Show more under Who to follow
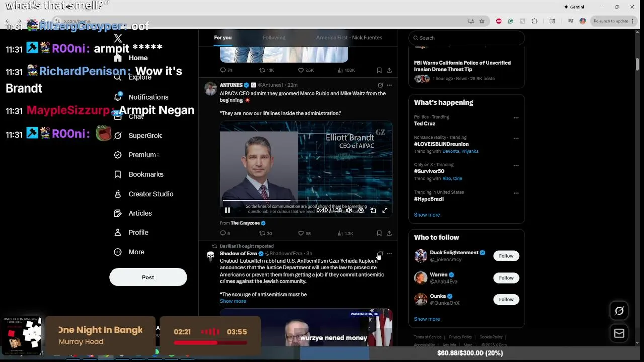Viewport: 644px width, 362px height. 427,319
